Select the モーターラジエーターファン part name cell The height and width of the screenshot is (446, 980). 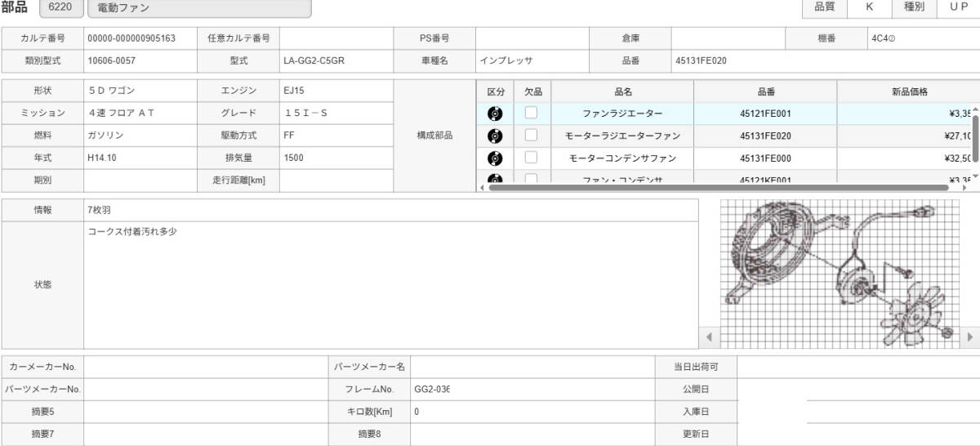tap(622, 136)
